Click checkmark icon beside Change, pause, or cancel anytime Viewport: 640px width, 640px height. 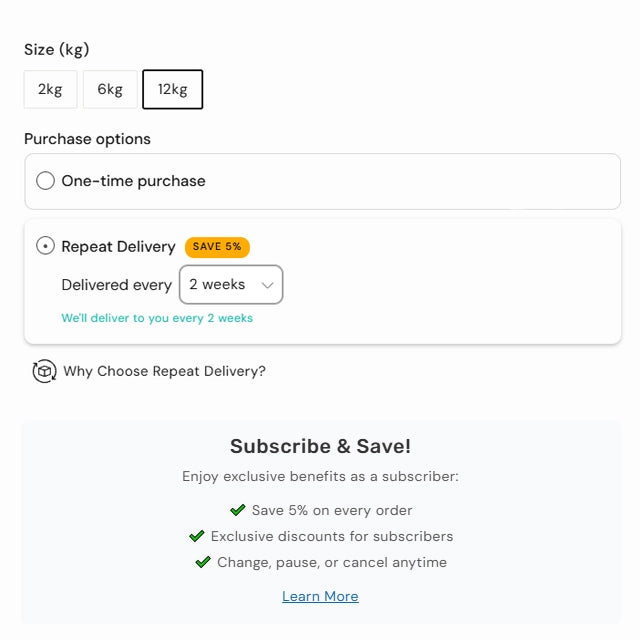[203, 562]
